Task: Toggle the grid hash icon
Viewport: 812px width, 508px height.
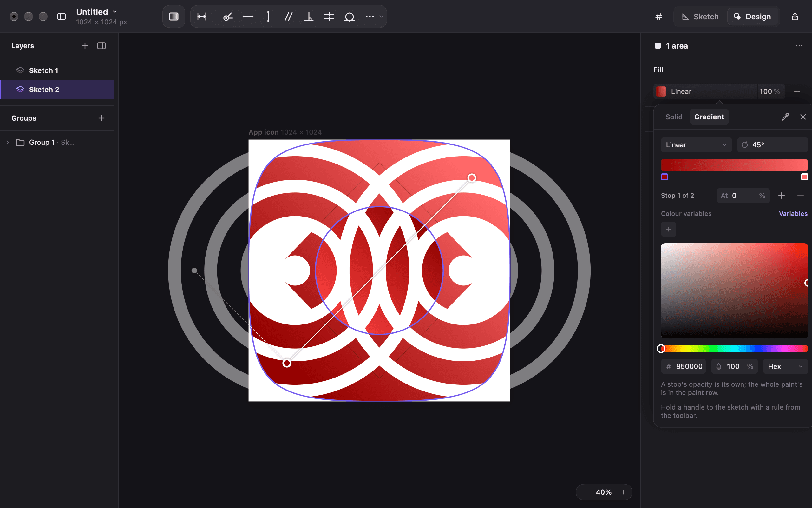Action: 659,17
